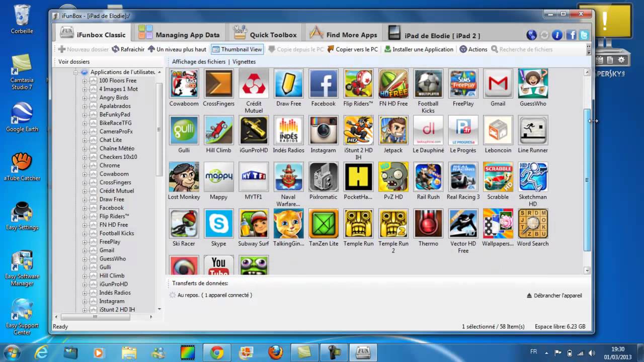
Task: Open Google Chrome from the taskbar
Action: click(x=217, y=352)
